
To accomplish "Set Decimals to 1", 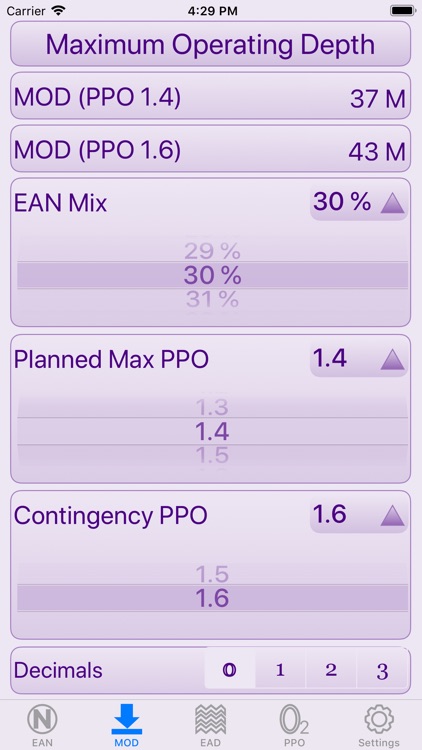I will pyautogui.click(x=280, y=670).
